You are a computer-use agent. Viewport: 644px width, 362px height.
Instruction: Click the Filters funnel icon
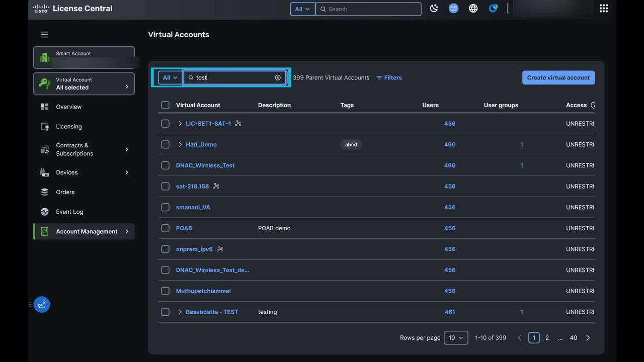379,78
